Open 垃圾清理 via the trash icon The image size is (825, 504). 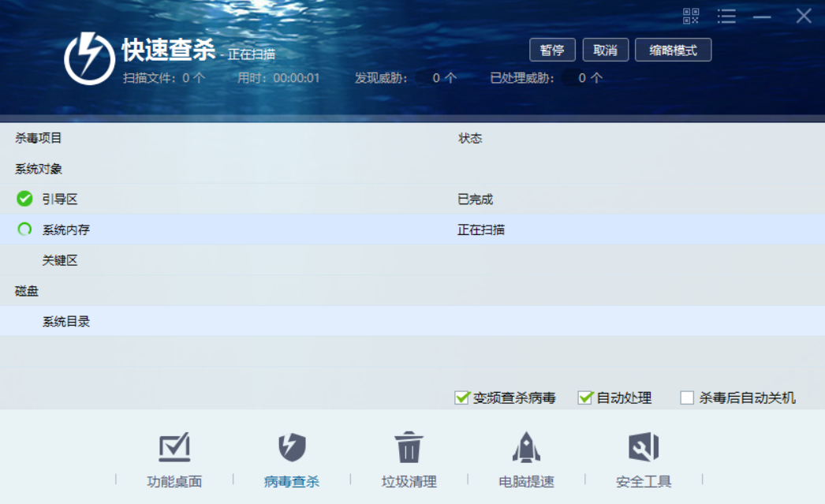pos(409,446)
